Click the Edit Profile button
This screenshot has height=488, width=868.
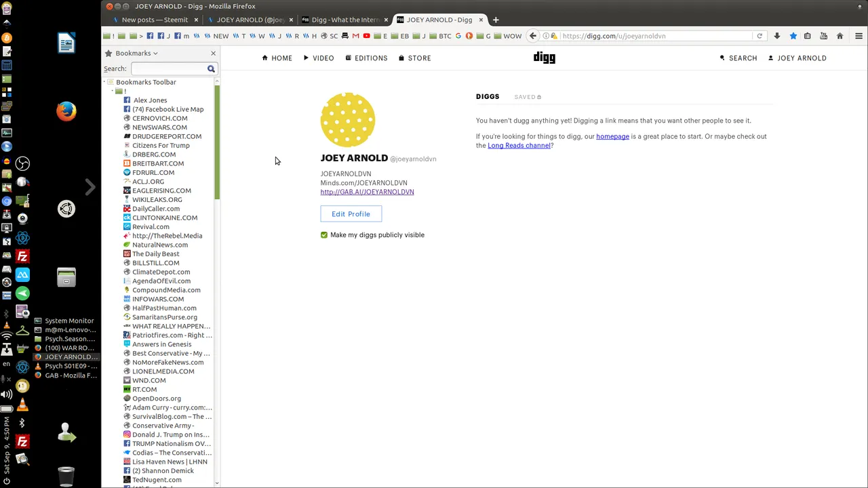(x=351, y=214)
